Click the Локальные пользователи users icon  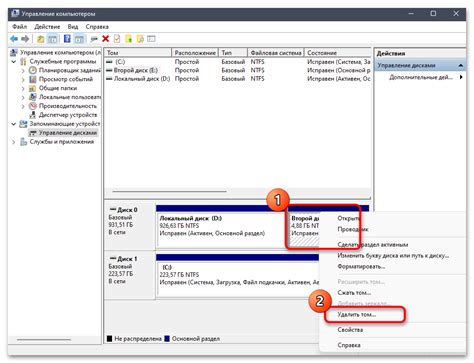pyautogui.click(x=33, y=97)
